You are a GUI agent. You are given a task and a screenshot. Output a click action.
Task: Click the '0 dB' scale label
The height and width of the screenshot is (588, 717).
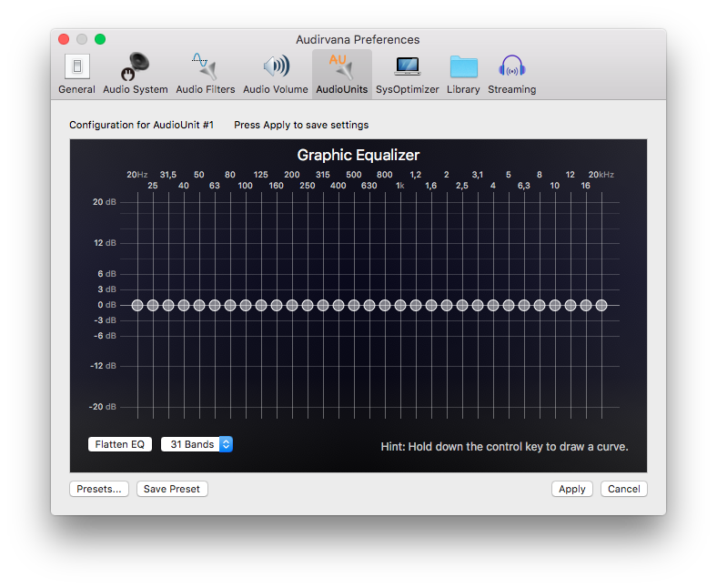[106, 305]
